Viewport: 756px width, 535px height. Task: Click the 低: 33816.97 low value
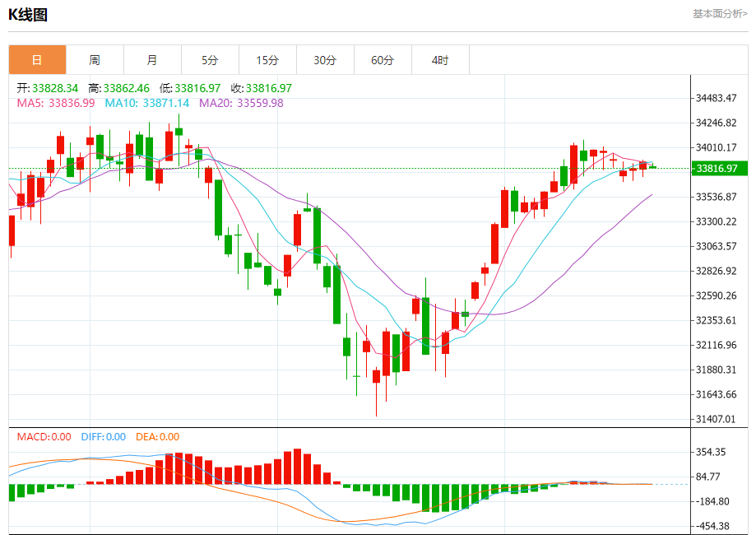click(190, 88)
